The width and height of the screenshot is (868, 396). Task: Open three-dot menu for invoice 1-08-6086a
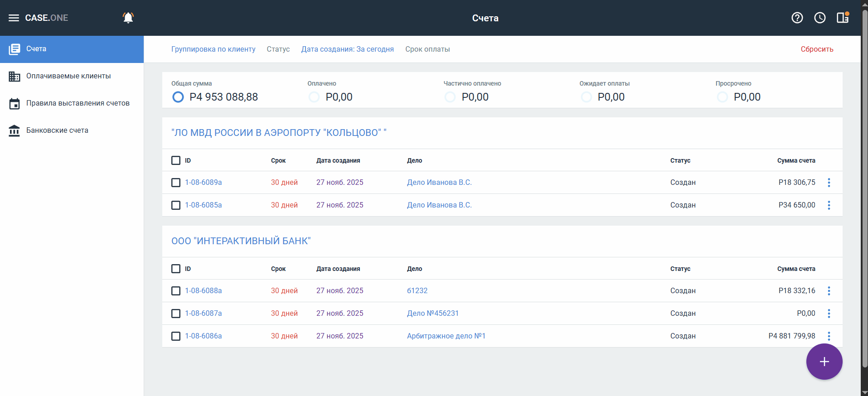pos(829,336)
